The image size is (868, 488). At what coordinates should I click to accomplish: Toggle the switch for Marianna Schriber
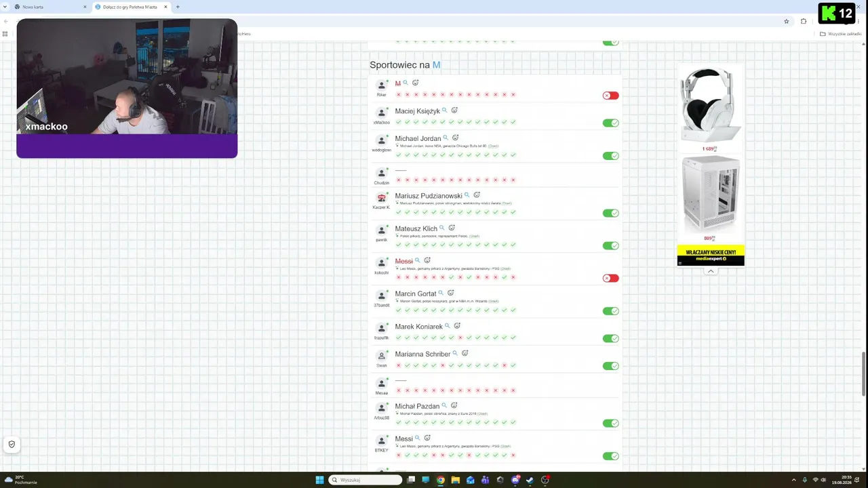pyautogui.click(x=611, y=366)
